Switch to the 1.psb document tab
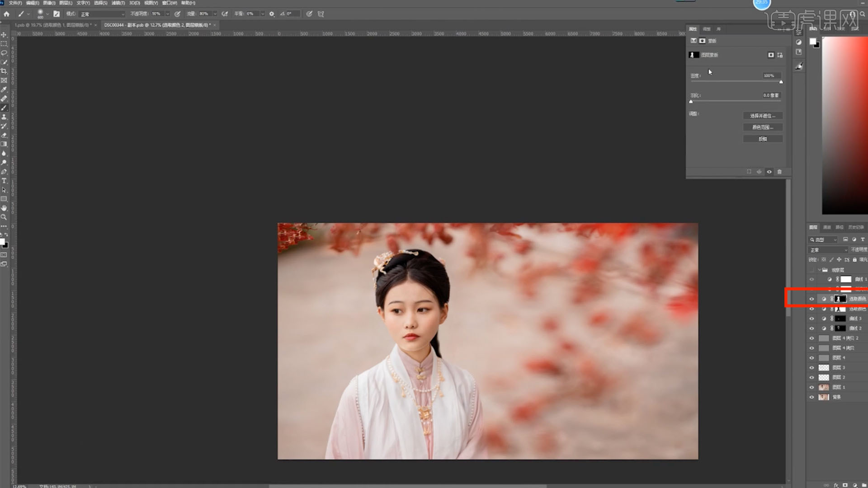This screenshot has height=488, width=868. [x=52, y=25]
